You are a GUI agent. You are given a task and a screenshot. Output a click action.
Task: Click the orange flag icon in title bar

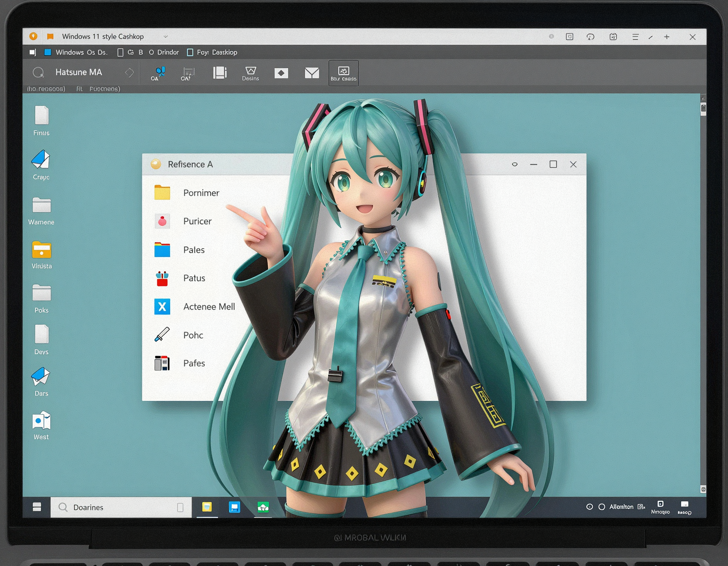pyautogui.click(x=50, y=37)
